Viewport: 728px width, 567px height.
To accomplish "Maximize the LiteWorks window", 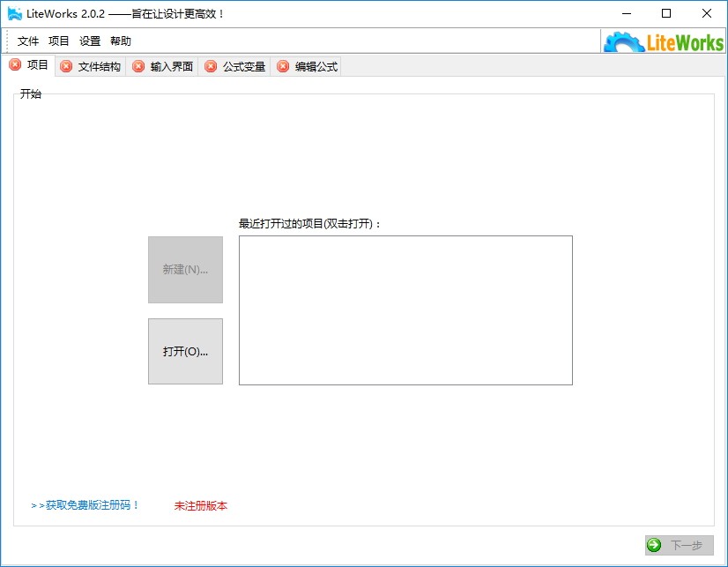I will pyautogui.click(x=666, y=13).
